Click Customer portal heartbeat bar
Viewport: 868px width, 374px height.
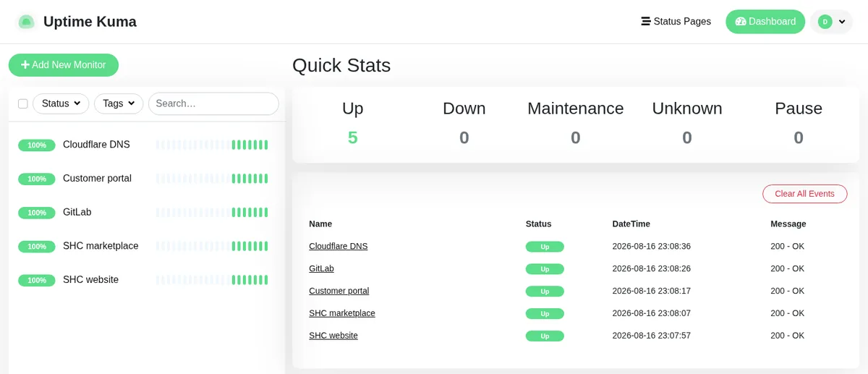click(x=212, y=179)
